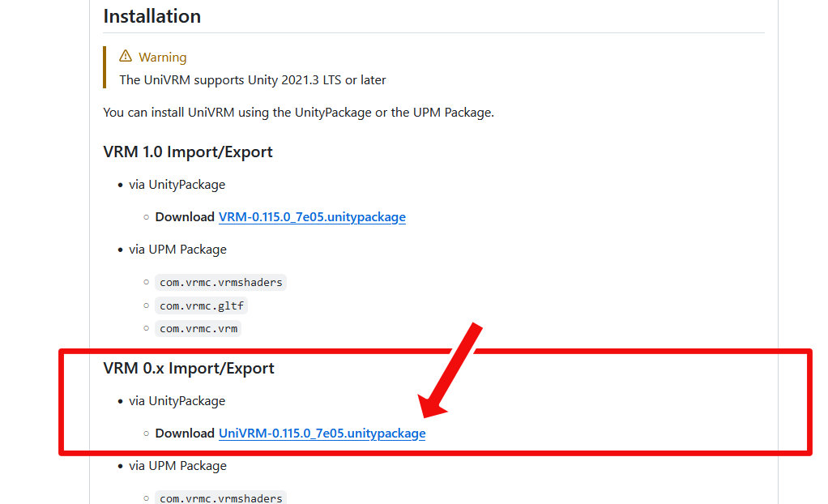
Task: Click the Unity 2021.3 LTS support notice
Action: 253,80
